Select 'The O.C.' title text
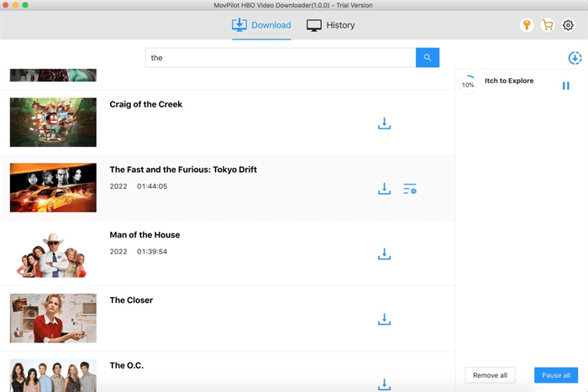 point(126,365)
